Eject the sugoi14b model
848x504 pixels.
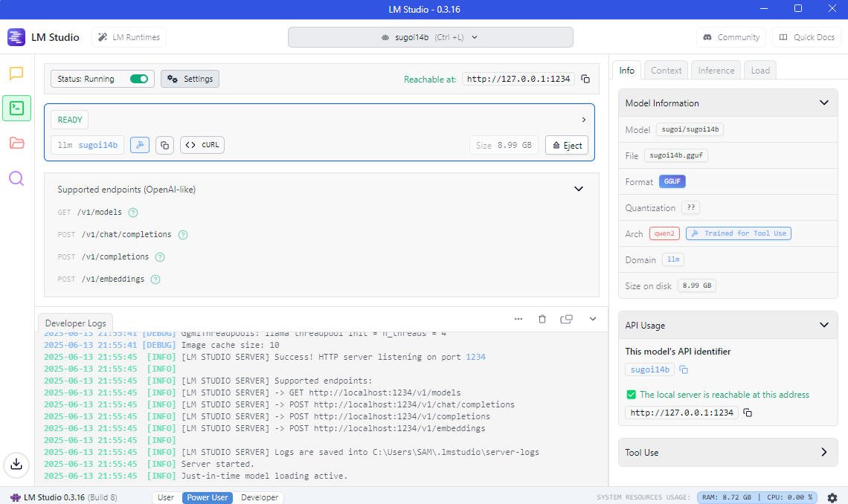567,145
